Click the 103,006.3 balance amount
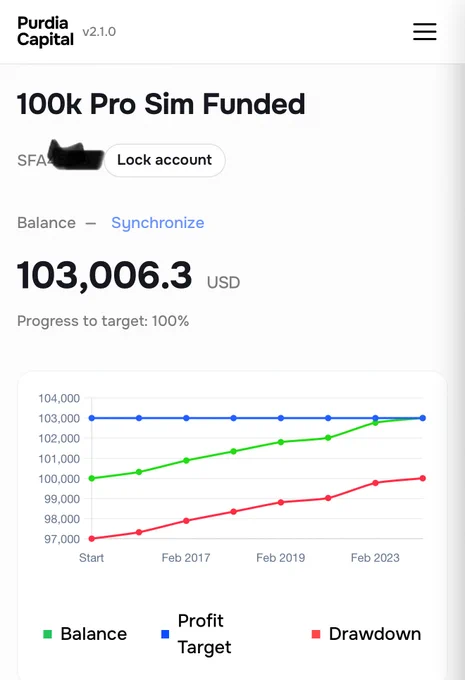Screen dimensions: 465x680 104,276
